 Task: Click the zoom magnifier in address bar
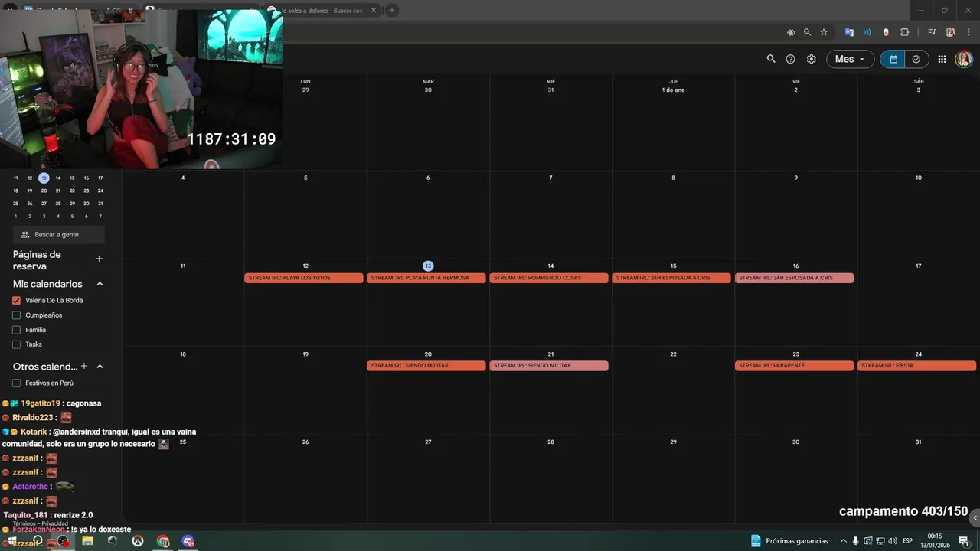coord(807,32)
